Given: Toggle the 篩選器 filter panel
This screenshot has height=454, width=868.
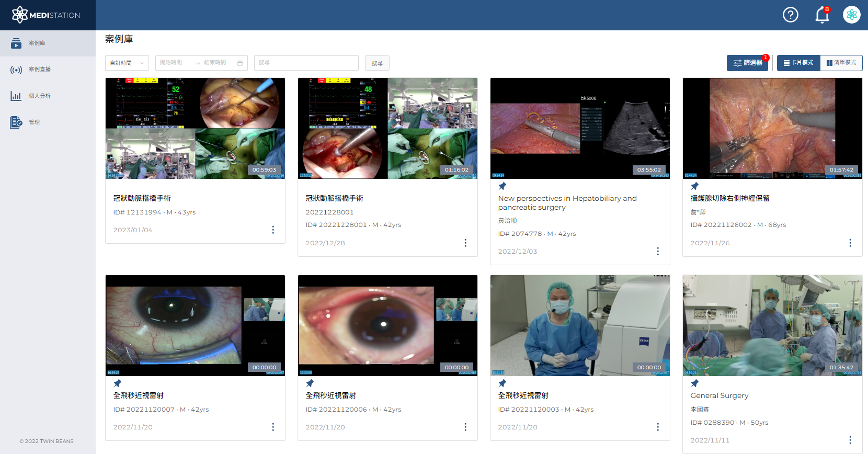Looking at the screenshot, I should click(747, 63).
